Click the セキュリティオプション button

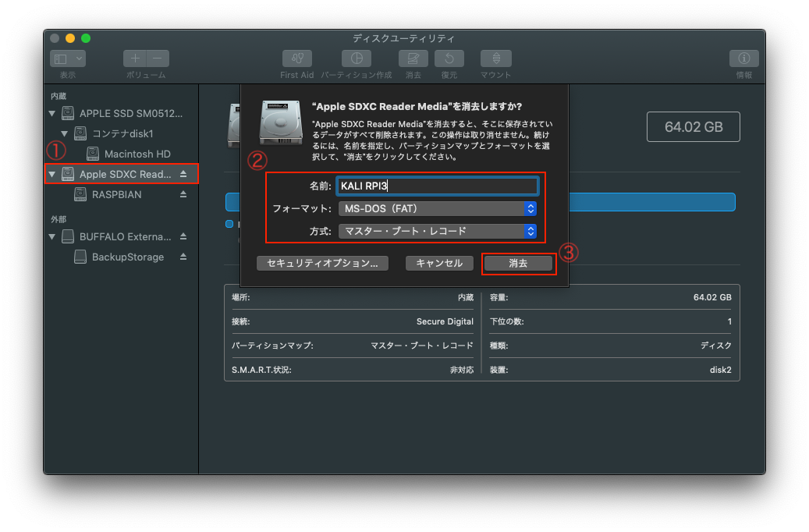(322, 263)
